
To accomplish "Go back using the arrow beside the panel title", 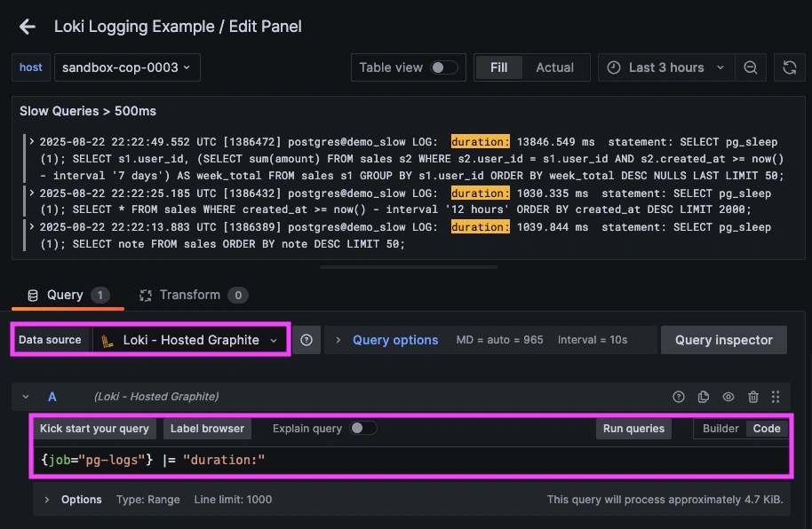I will [x=28, y=27].
